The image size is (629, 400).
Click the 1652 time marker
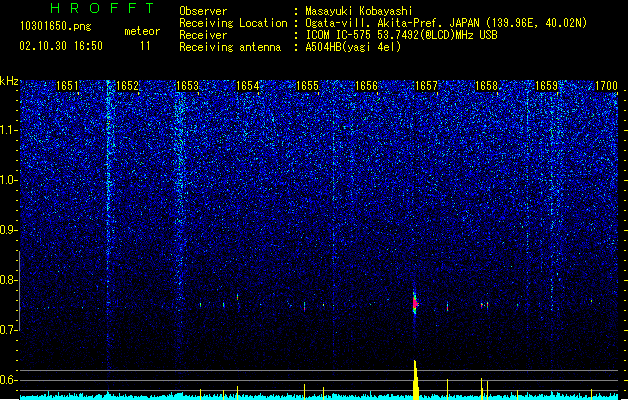click(127, 86)
